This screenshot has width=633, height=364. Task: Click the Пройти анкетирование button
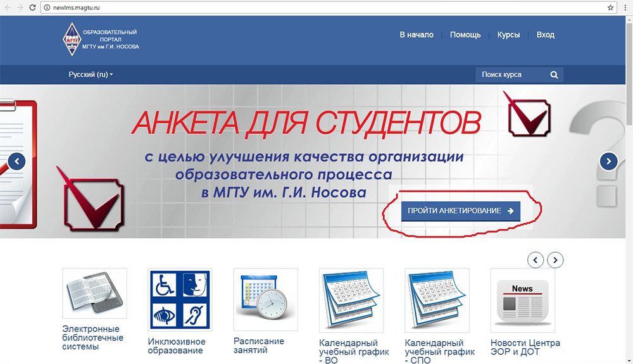point(461,211)
